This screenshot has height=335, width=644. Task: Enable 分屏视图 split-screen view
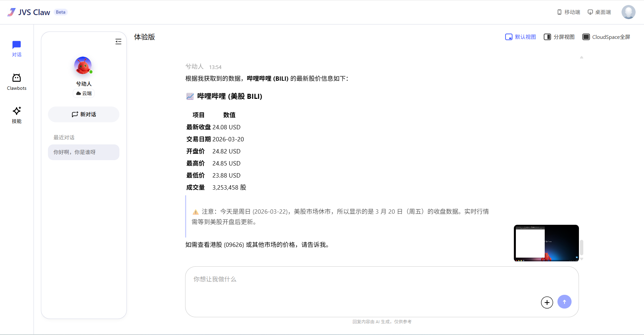(558, 37)
